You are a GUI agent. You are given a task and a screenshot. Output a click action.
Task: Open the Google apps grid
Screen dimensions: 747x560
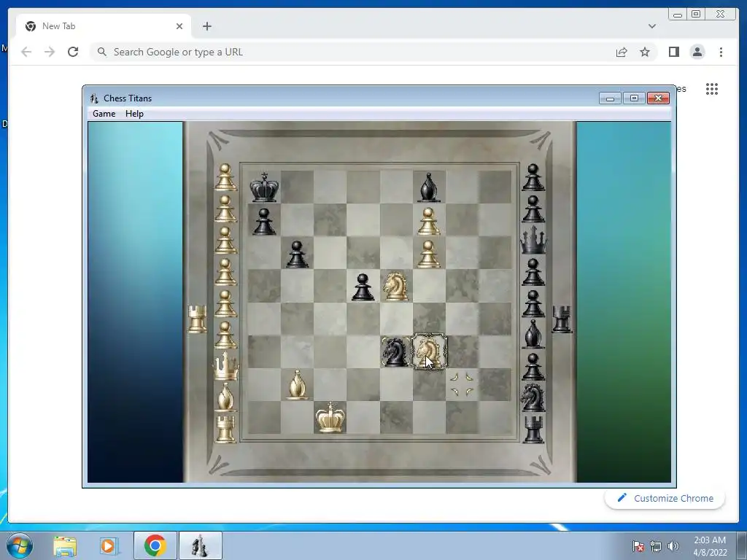pyautogui.click(x=712, y=89)
